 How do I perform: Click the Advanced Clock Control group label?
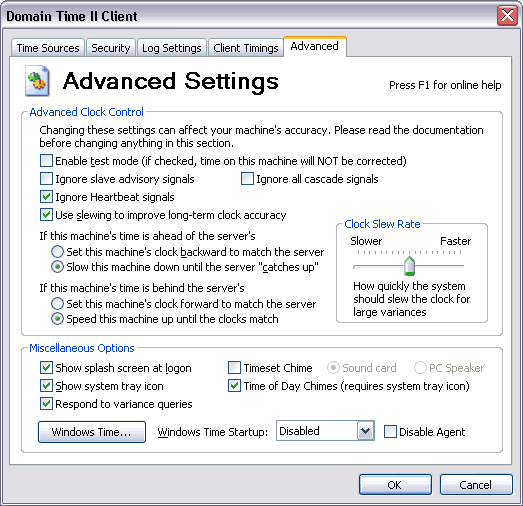pos(86,112)
